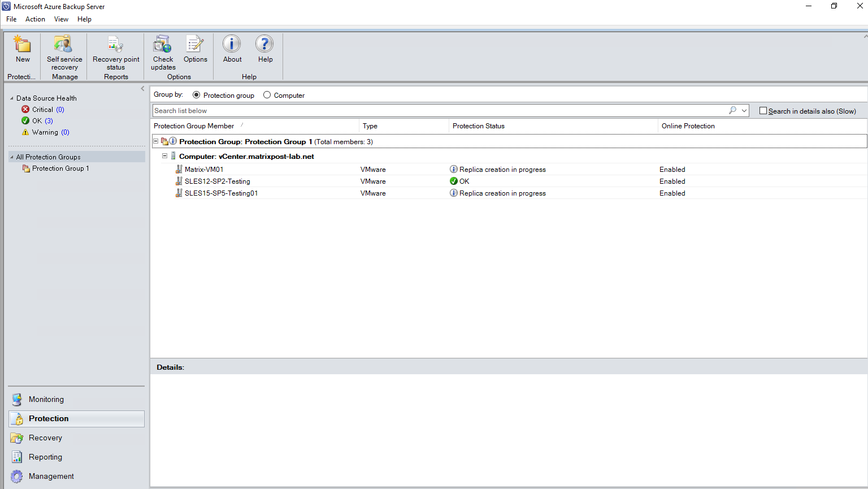Click the Critical (0) count link
The image size is (868, 489).
point(60,110)
